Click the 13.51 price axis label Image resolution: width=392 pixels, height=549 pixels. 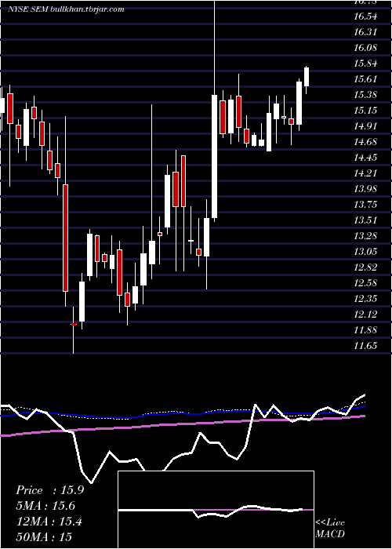click(365, 220)
